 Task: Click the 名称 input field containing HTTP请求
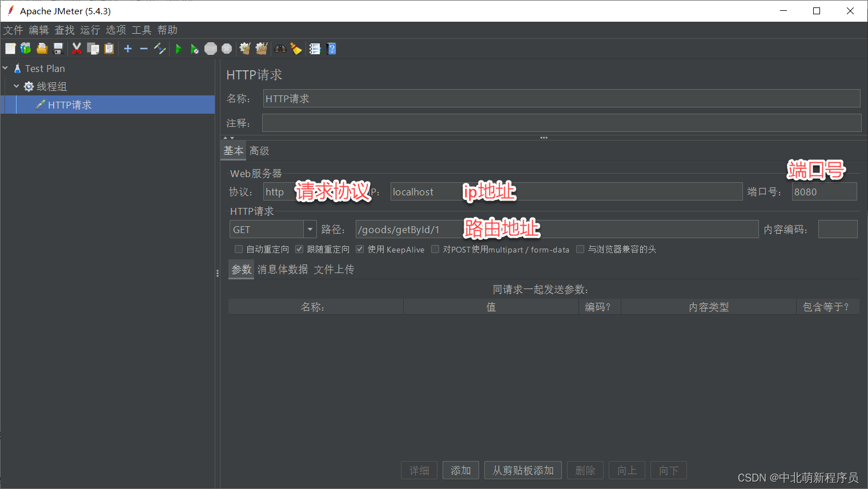coord(562,98)
